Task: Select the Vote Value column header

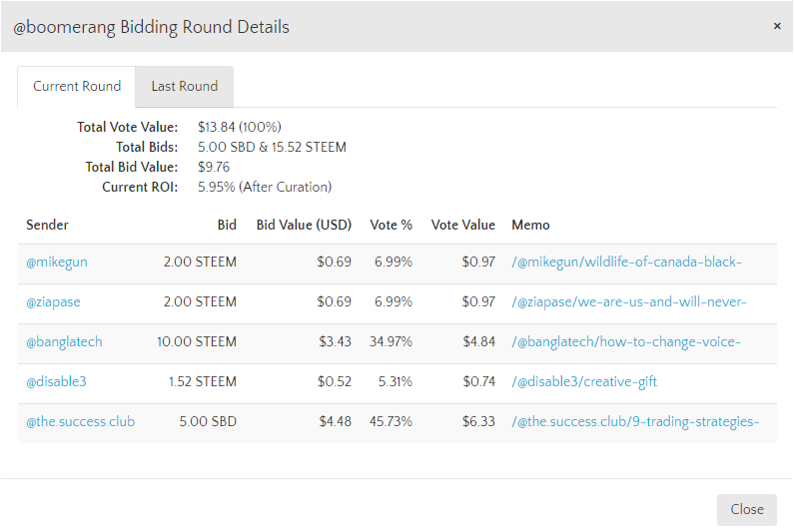Action: pos(463,226)
